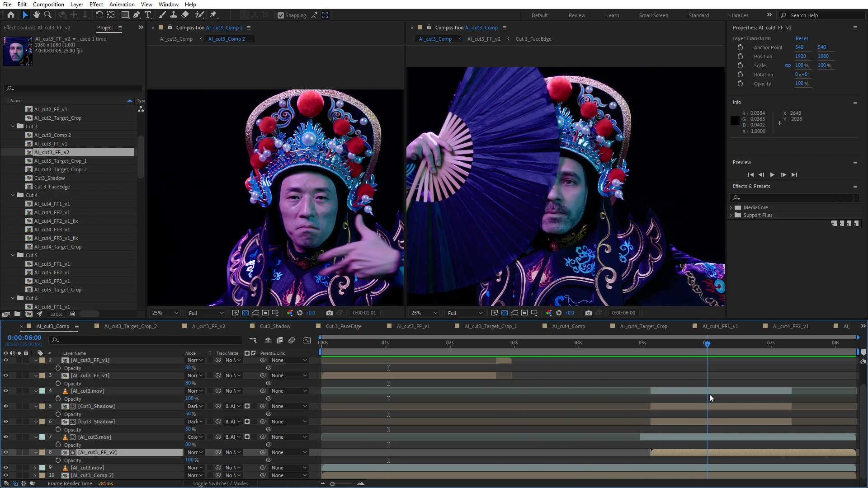This screenshot has width=868, height=488.
Task: Toggle the Snapping checkbox
Action: point(281,15)
